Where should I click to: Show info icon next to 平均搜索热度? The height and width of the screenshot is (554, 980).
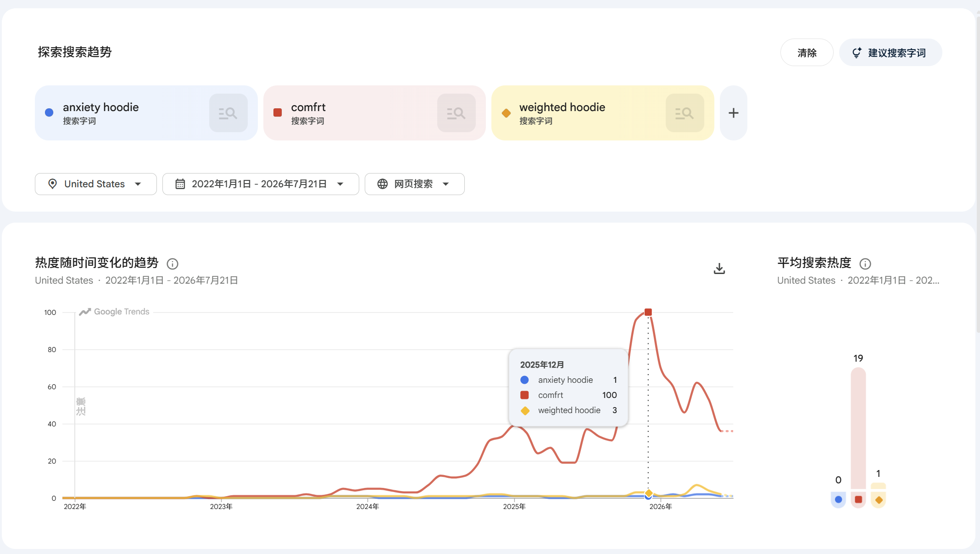coord(865,264)
